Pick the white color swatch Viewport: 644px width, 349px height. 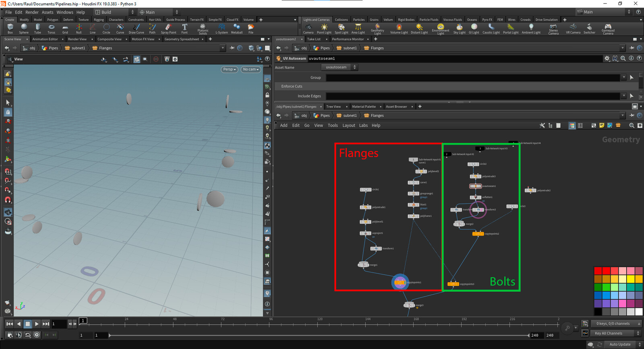(639, 312)
